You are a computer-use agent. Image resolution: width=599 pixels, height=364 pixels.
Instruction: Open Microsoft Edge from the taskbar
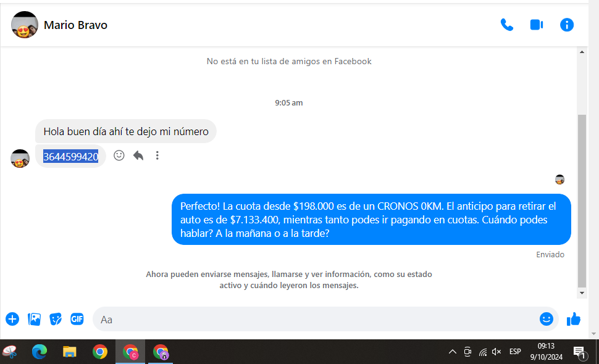(x=40, y=352)
